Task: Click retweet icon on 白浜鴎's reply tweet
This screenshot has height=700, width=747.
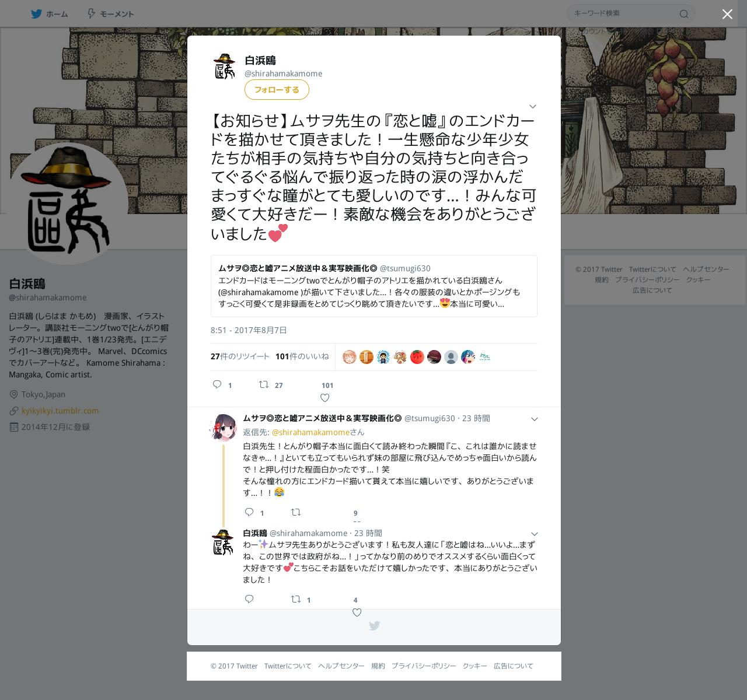Action: [x=296, y=599]
